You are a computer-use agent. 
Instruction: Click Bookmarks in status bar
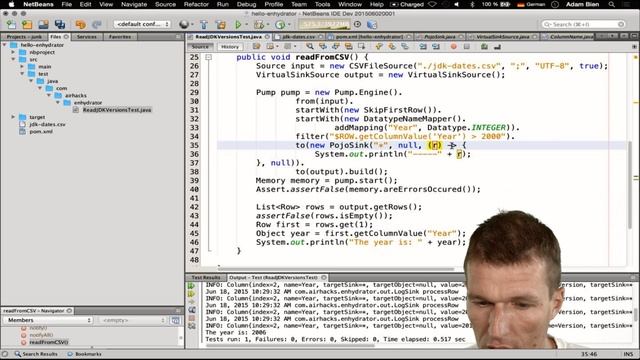click(84, 354)
